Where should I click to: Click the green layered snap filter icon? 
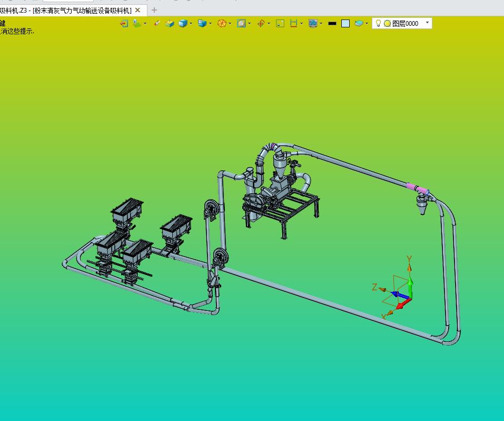137,23
